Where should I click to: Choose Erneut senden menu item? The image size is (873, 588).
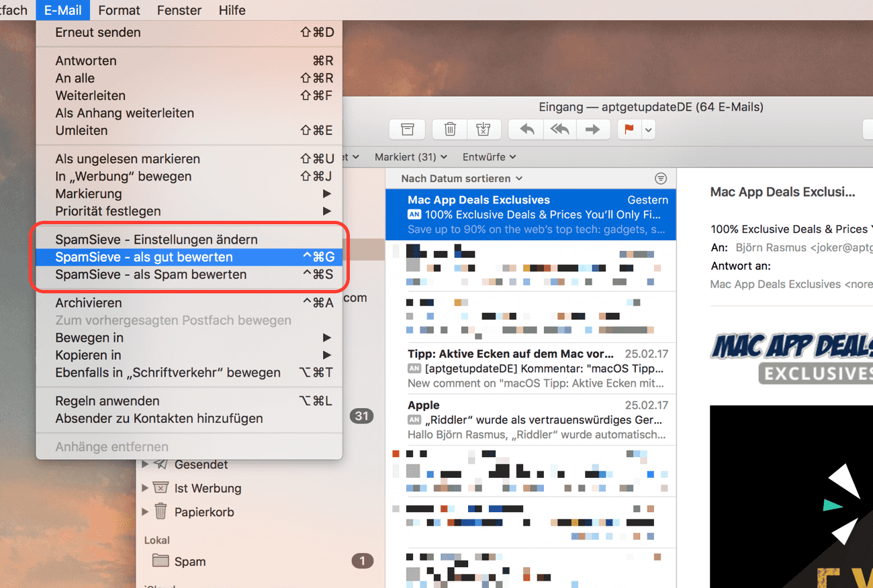[189, 32]
